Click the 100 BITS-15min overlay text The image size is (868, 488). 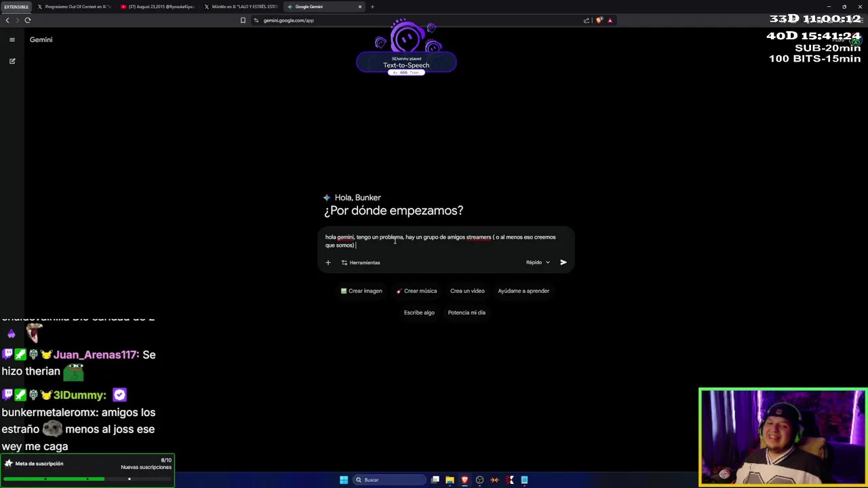(814, 59)
